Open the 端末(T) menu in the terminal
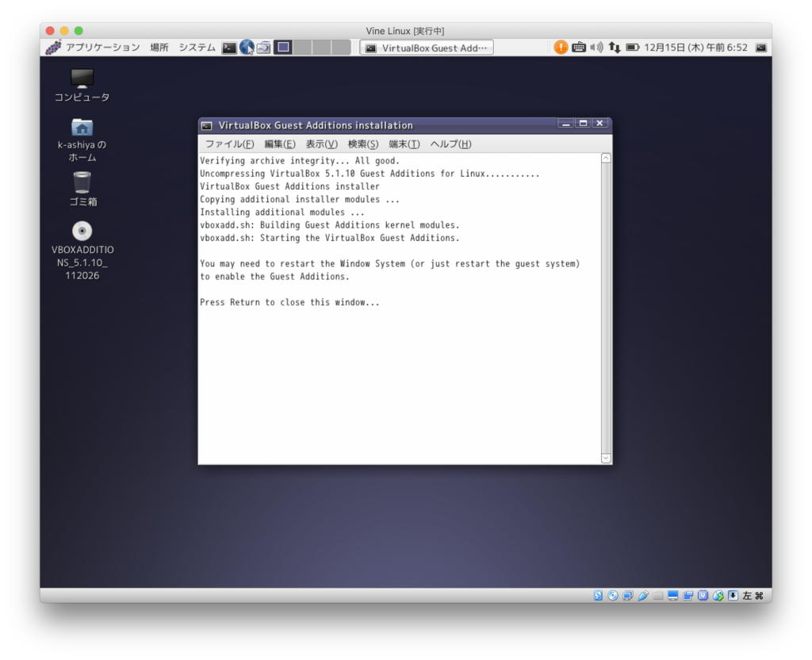This screenshot has height=660, width=812. pyautogui.click(x=404, y=144)
